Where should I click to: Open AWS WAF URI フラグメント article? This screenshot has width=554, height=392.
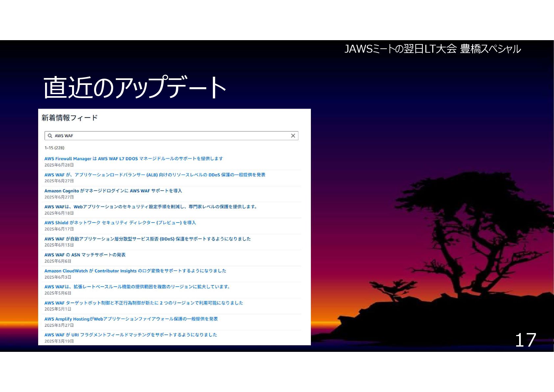pos(131,335)
